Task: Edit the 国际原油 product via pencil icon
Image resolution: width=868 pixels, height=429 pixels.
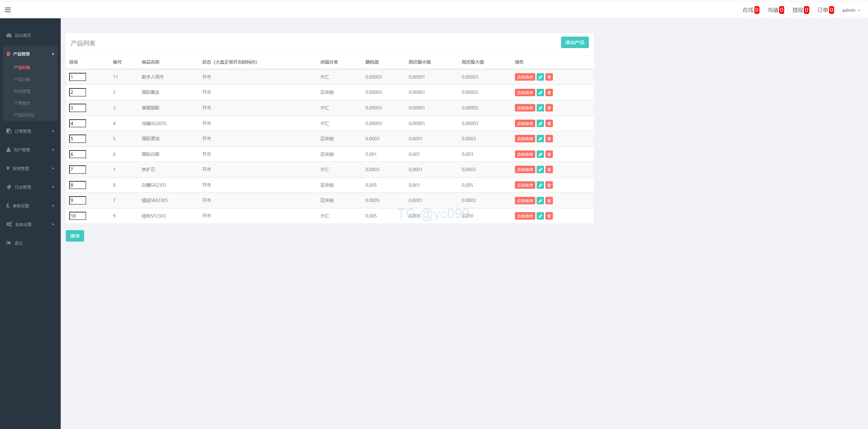Action: tap(540, 139)
